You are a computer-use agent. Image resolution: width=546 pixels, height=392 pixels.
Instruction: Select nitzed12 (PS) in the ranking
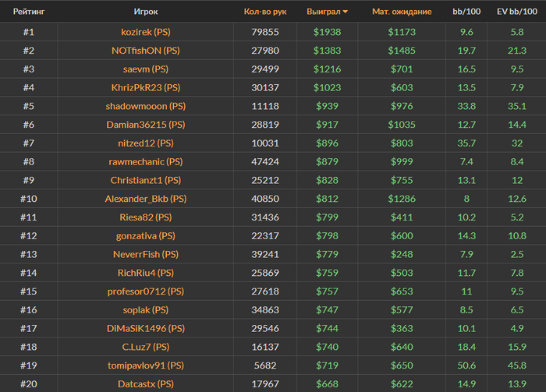145,143
